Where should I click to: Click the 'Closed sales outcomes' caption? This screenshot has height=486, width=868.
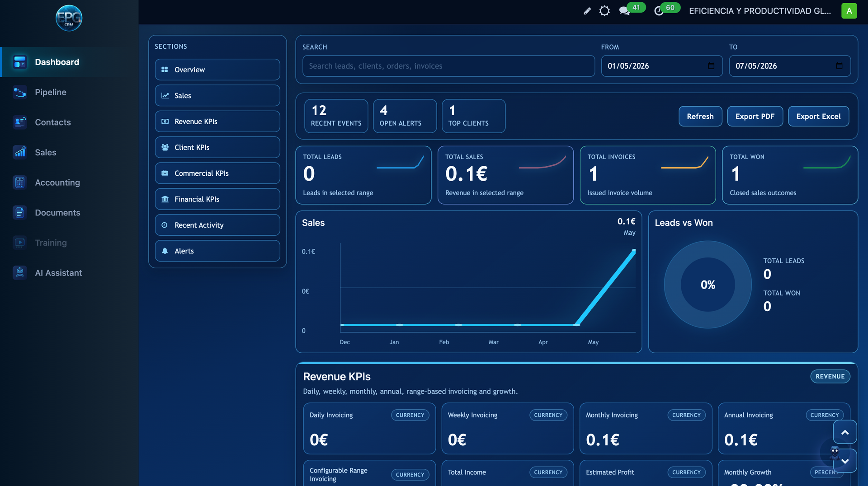coord(763,193)
